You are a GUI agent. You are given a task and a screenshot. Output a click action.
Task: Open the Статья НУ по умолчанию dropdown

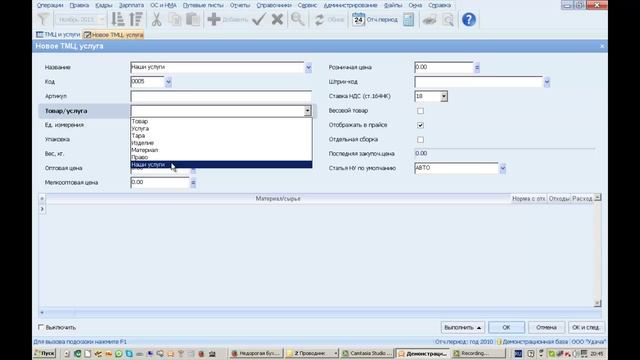click(502, 168)
